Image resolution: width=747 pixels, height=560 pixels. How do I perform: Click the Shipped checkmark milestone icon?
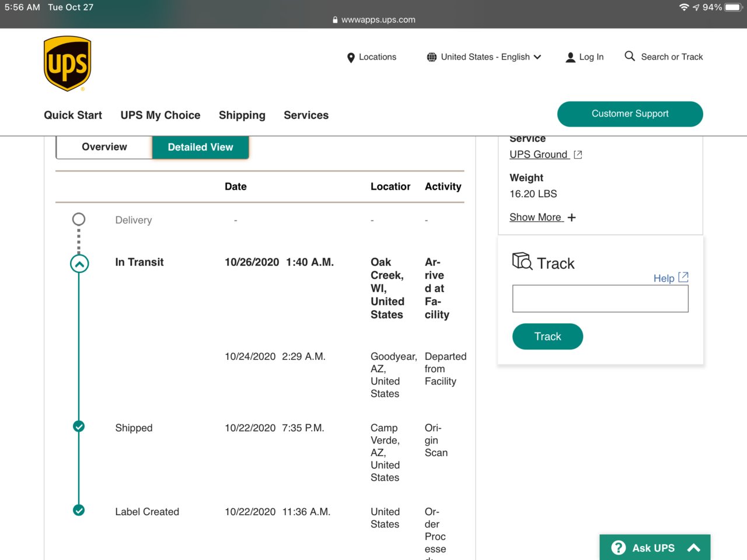pos(79,426)
